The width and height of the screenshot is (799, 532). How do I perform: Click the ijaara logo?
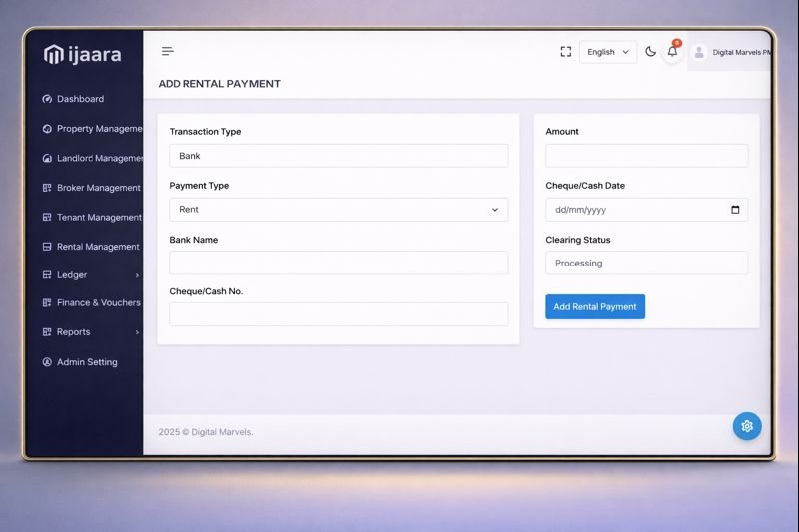83,54
